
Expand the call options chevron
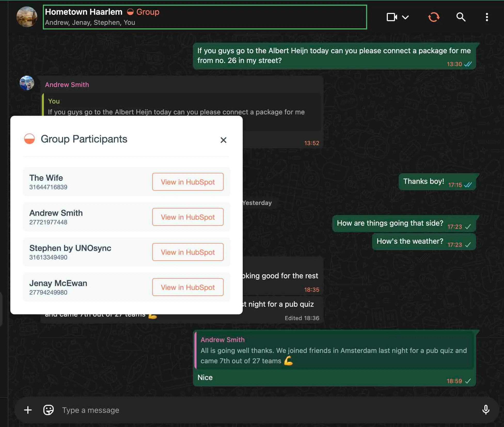tap(405, 17)
